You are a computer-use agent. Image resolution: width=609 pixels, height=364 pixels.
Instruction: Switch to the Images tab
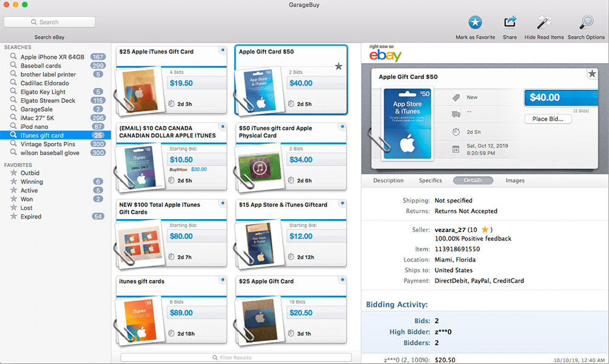[515, 180]
